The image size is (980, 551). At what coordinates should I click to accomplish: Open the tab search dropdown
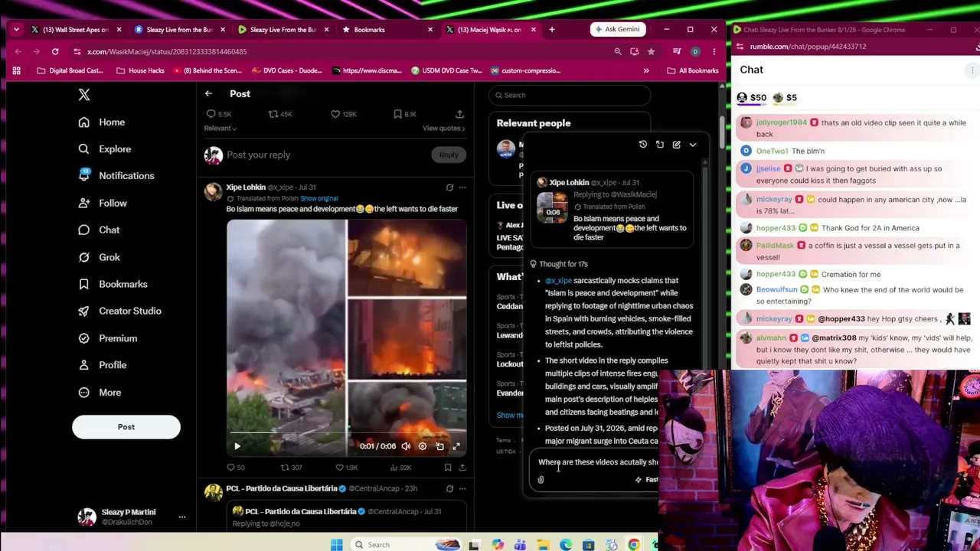(16, 30)
